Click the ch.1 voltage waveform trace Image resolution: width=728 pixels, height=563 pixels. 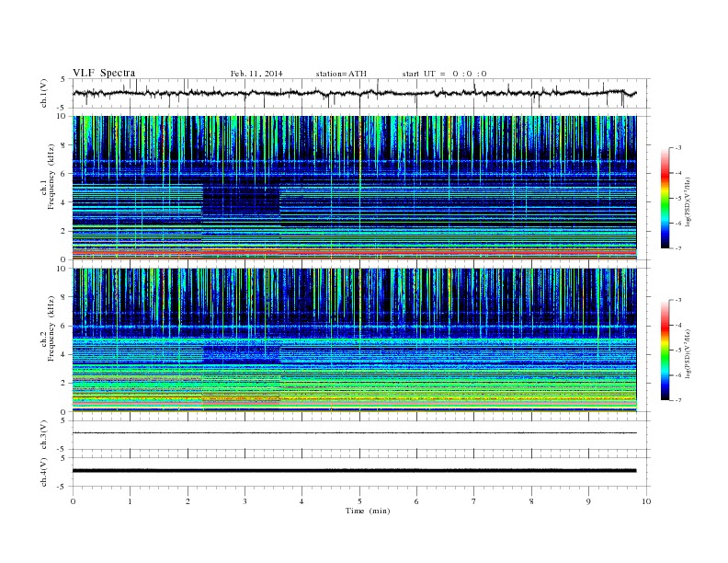354,93
